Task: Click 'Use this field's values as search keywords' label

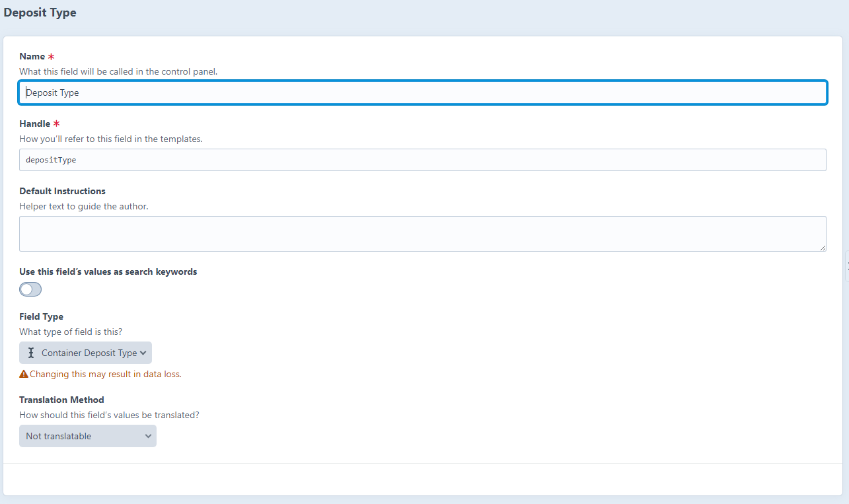Action: coord(108,271)
